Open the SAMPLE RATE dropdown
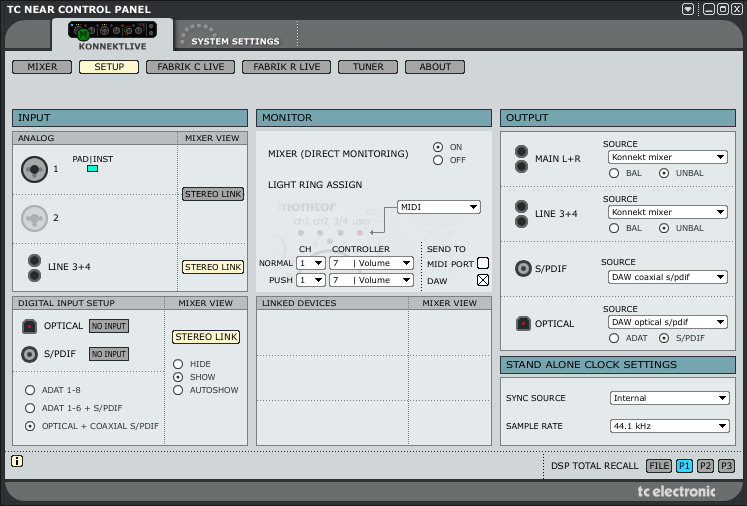 pyautogui.click(x=669, y=426)
